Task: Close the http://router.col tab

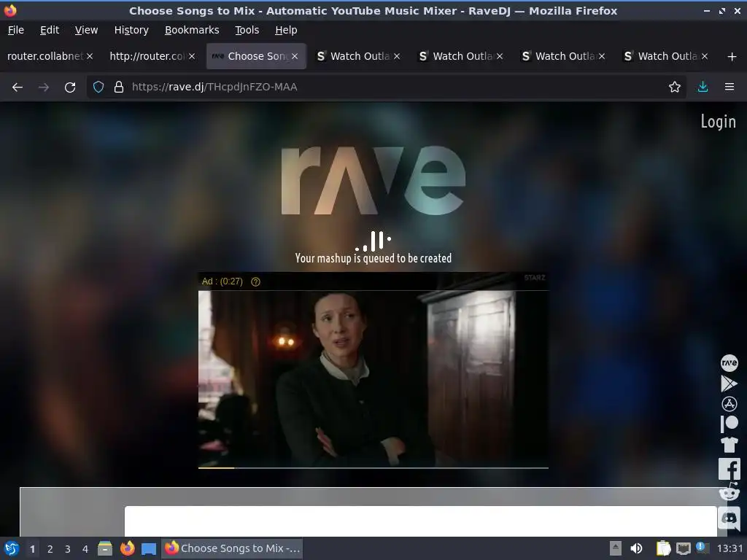Action: click(x=192, y=56)
